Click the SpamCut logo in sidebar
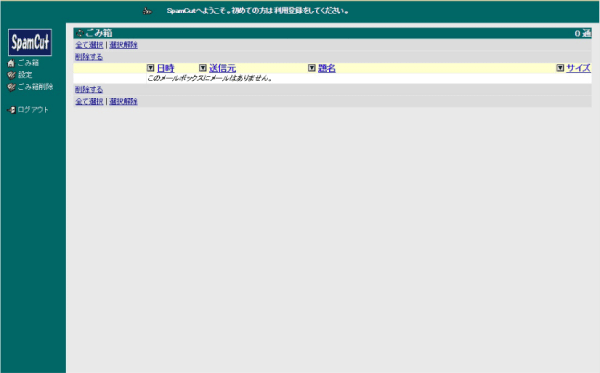Viewport: 600px width, 373px height. pyautogui.click(x=30, y=42)
